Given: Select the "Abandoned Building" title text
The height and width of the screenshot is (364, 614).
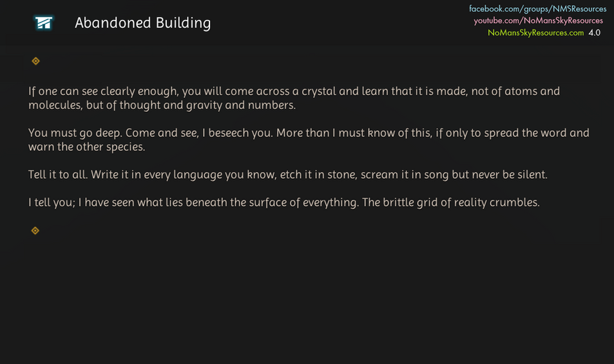Looking at the screenshot, I should pos(142,23).
